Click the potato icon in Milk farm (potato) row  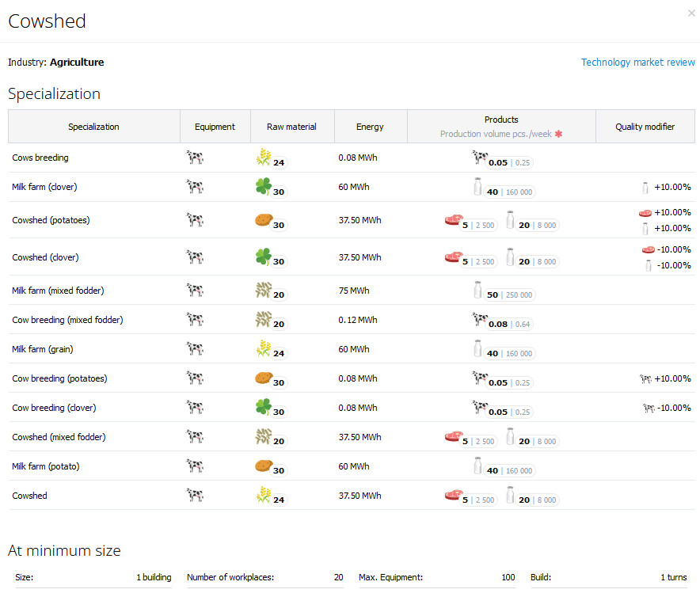pos(264,466)
